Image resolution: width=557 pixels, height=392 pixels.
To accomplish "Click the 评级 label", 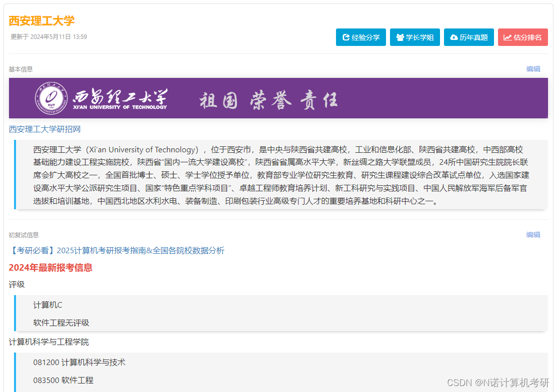I will click(16, 285).
